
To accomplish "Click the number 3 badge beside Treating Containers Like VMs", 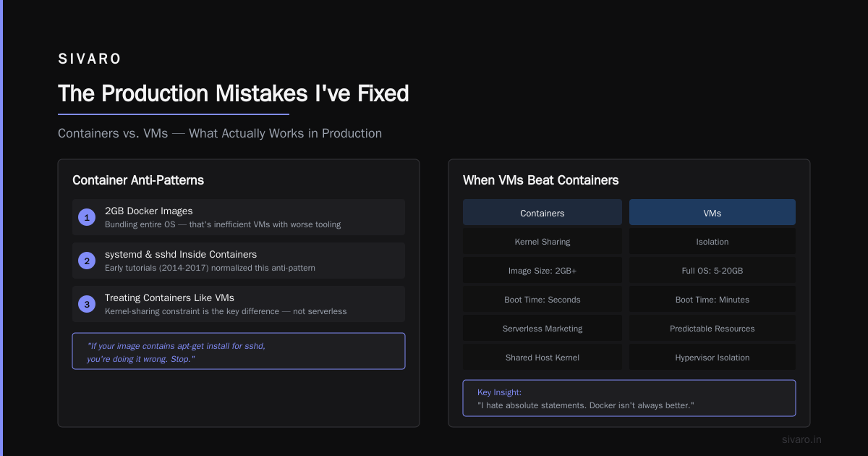I will 87,304.
